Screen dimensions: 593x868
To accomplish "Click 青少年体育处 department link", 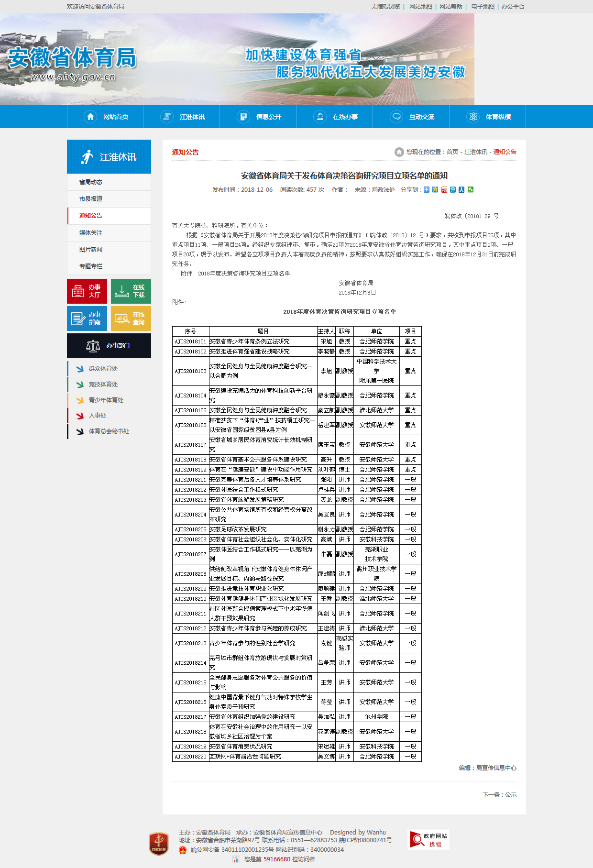I will pos(106,400).
